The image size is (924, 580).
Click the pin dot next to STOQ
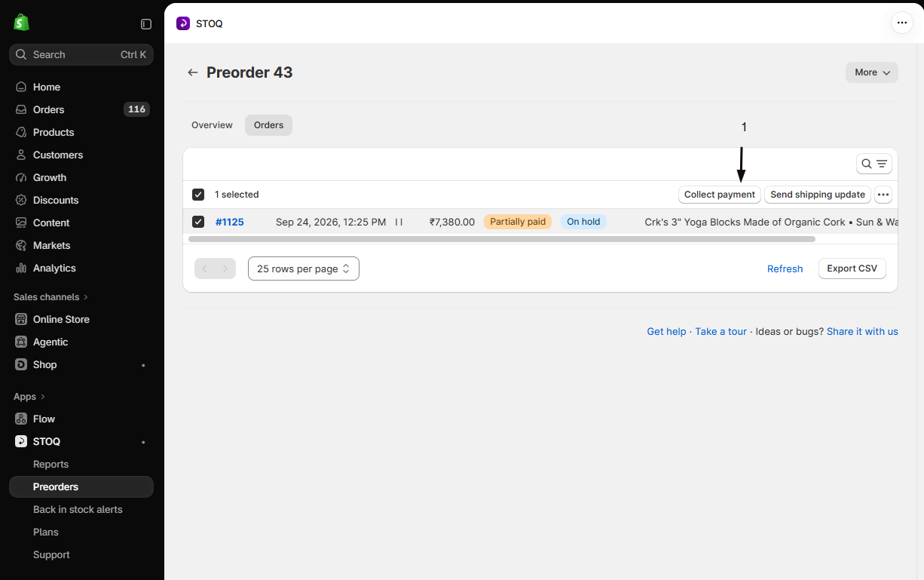(143, 442)
